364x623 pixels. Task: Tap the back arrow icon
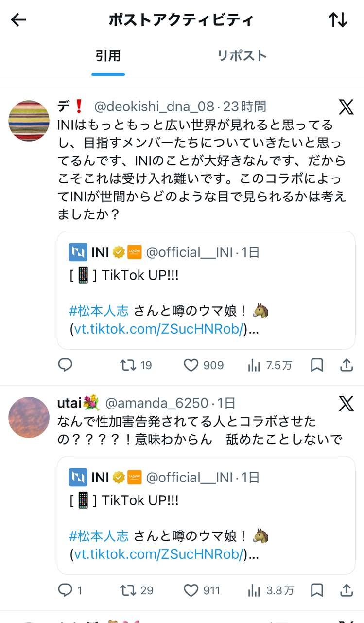[18, 20]
